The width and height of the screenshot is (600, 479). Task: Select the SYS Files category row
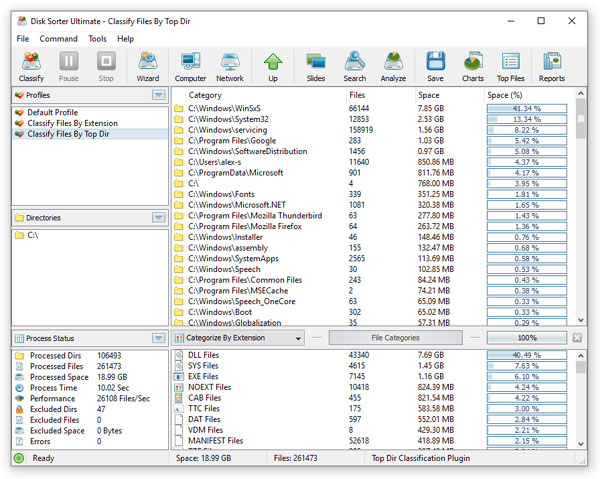[373, 366]
